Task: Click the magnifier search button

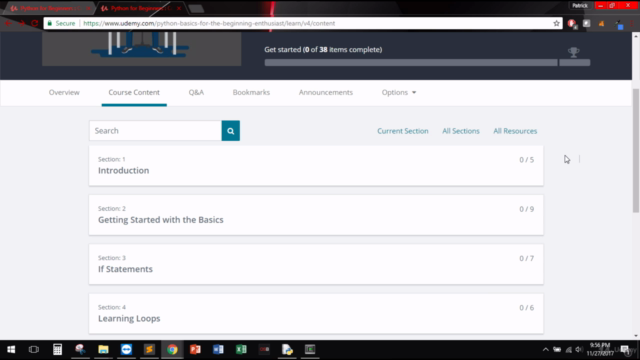Action: click(x=231, y=131)
